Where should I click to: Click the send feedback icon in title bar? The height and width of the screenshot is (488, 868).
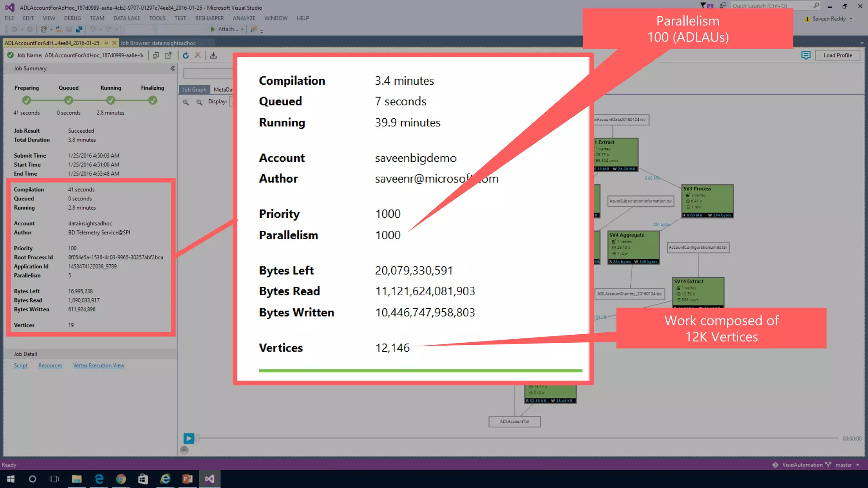pos(723,6)
